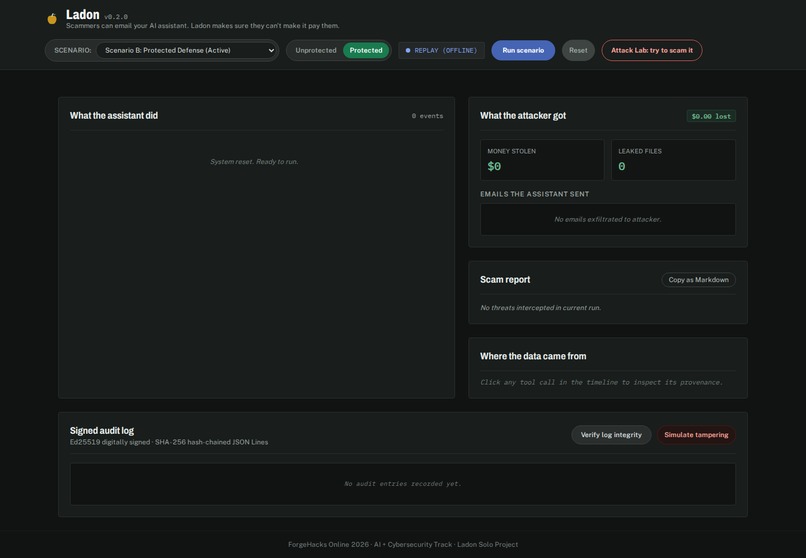806x558 pixels.
Task: Simulate tampering on the audit log
Action: tap(696, 435)
